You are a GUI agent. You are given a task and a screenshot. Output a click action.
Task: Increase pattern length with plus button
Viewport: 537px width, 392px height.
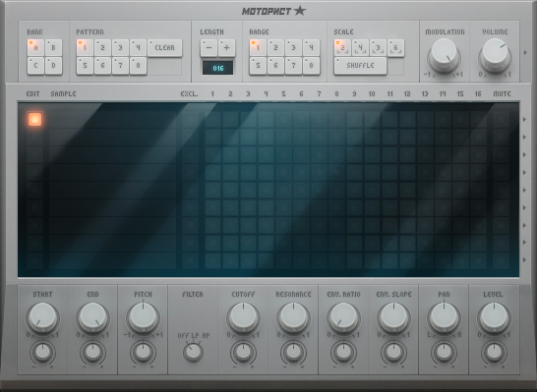(227, 48)
